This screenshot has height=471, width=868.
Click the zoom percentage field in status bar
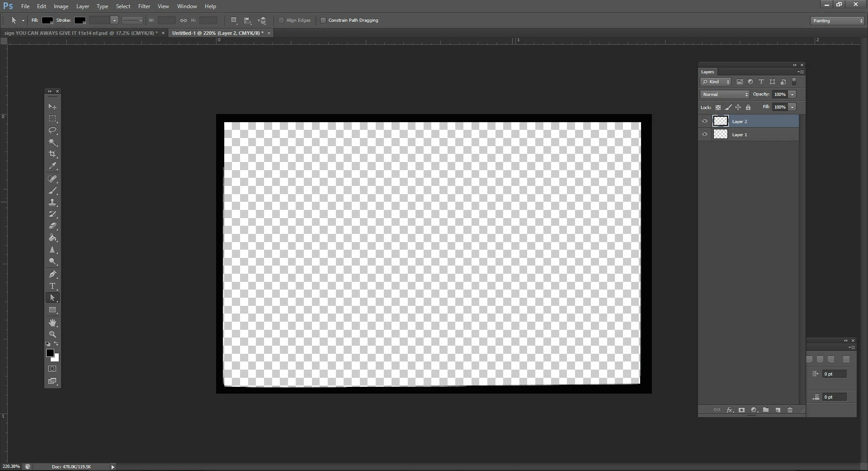pos(11,466)
